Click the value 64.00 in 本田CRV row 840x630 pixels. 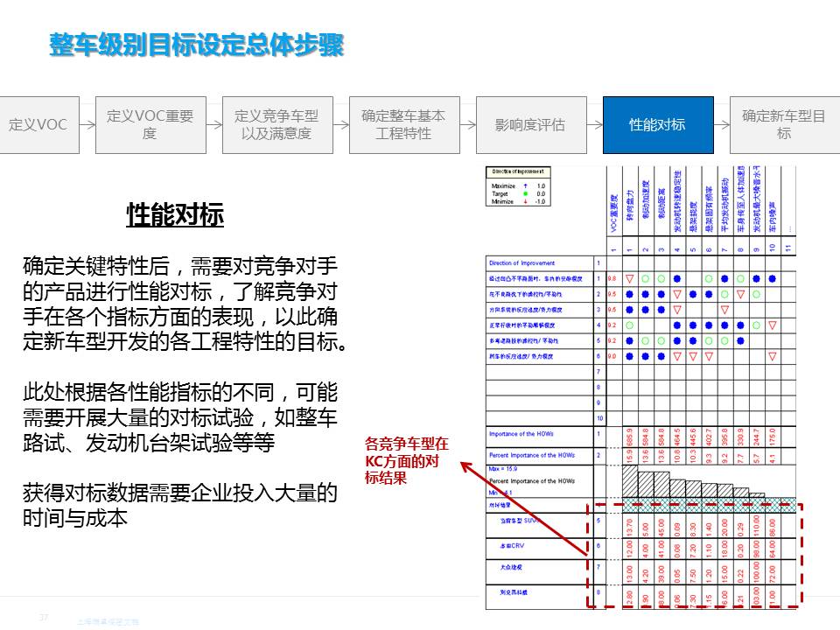[773, 549]
